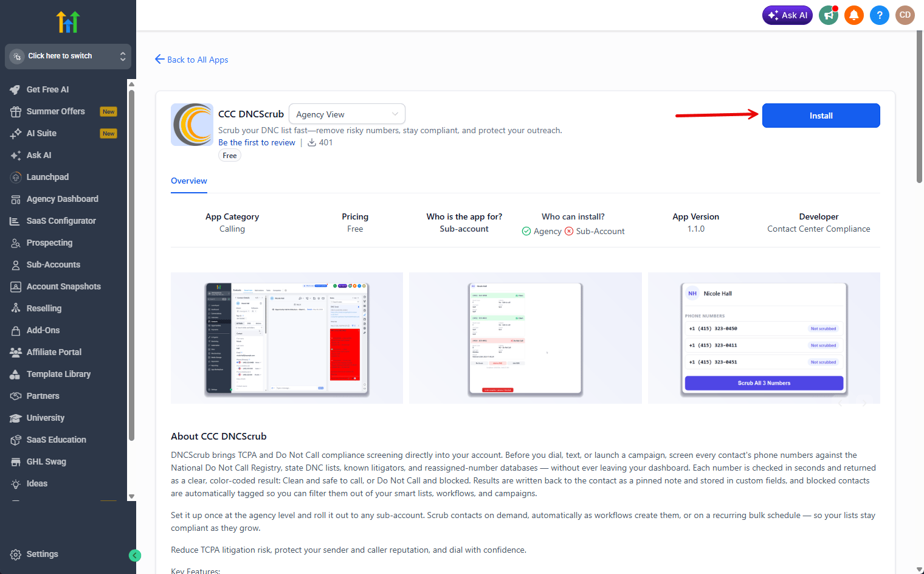Open the orange notifications bell
Viewport: 924px width, 574px height.
pos(854,15)
